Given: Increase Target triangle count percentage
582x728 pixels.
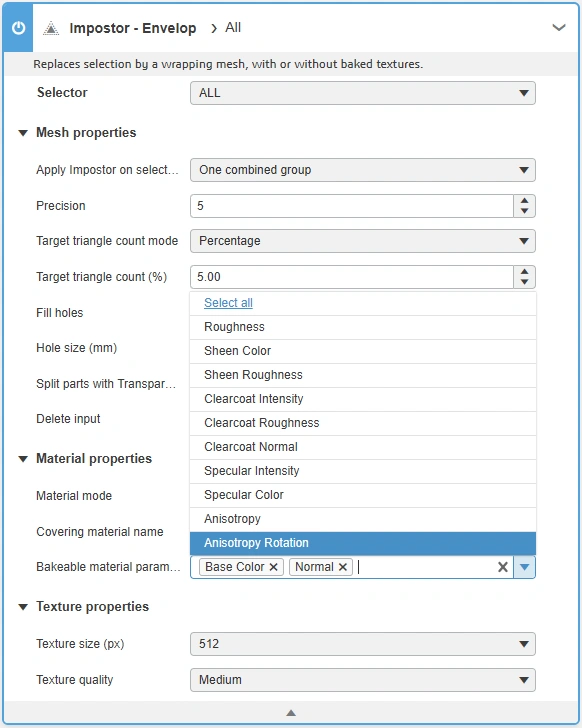Looking at the screenshot, I should (524, 272).
